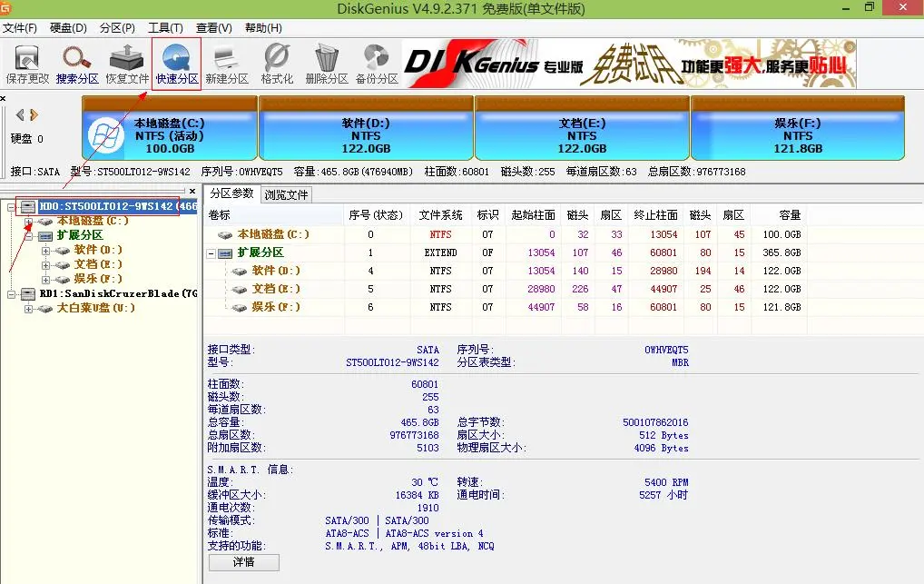Go to previous disk with left arrow
924x584 pixels.
click(x=20, y=114)
